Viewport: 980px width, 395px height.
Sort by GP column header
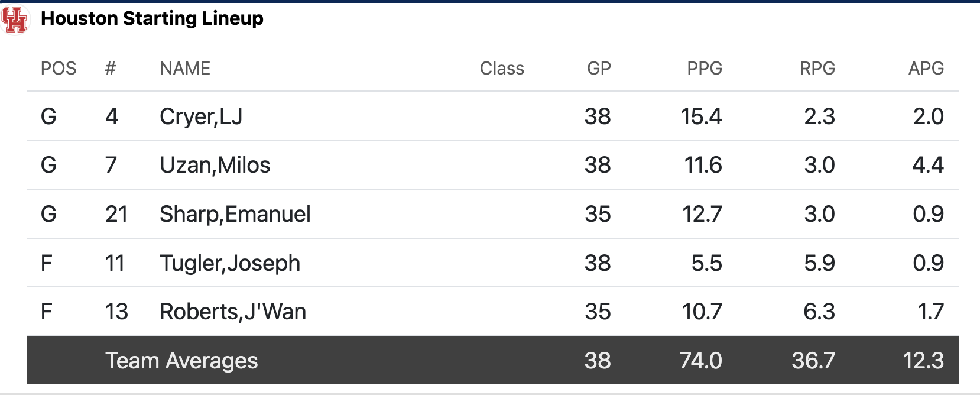click(x=599, y=69)
